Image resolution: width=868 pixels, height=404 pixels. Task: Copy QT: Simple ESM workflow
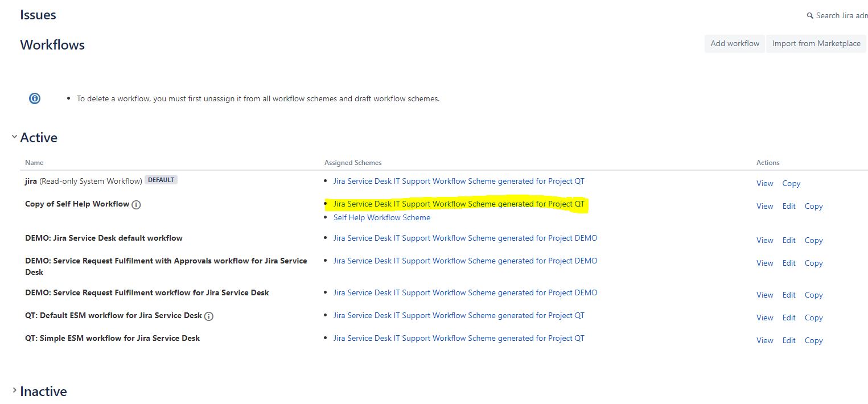(x=814, y=340)
